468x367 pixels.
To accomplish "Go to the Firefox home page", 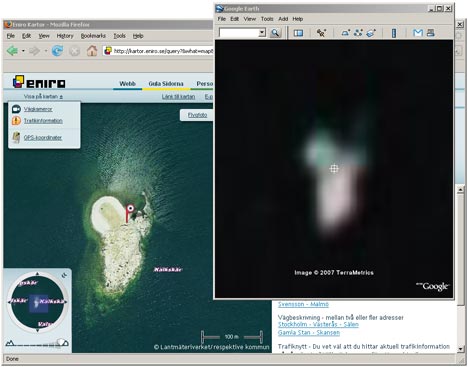I will [x=92, y=51].
